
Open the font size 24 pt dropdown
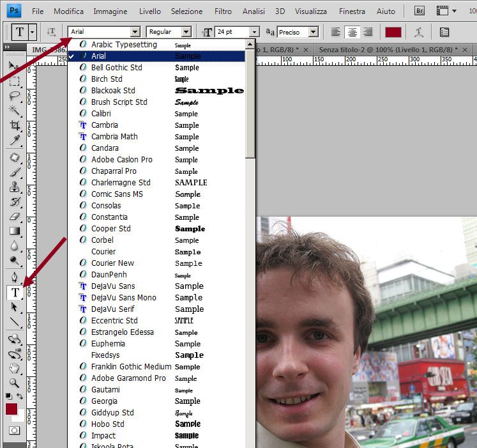pos(254,32)
